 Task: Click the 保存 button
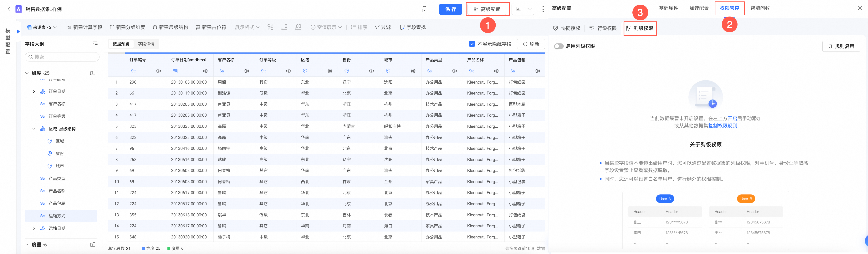450,9
